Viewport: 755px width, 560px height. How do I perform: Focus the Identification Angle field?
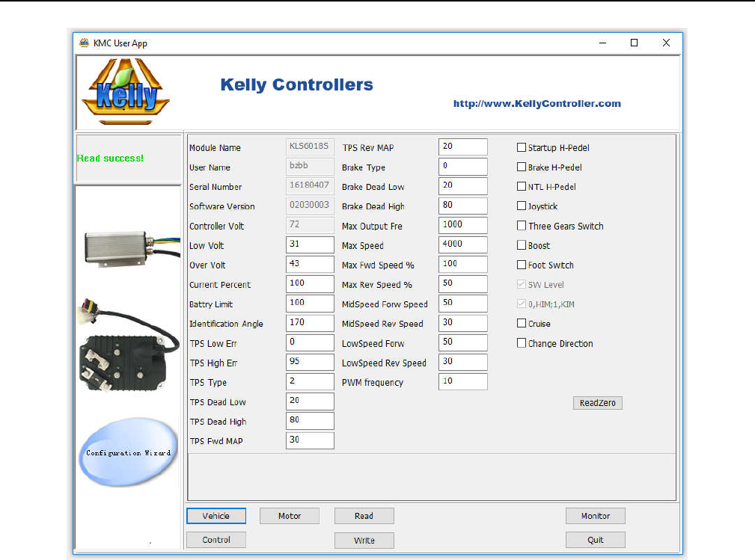point(310,323)
